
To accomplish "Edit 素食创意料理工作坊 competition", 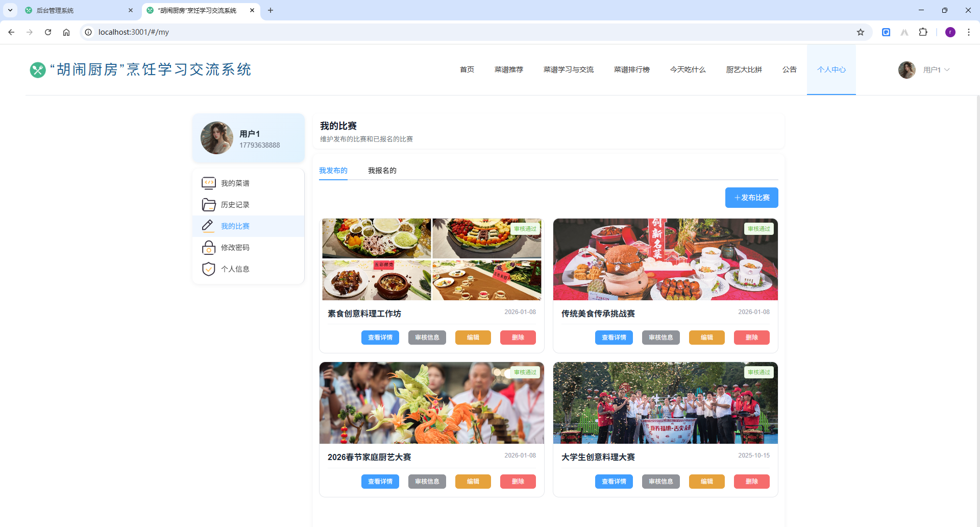I will pos(473,338).
